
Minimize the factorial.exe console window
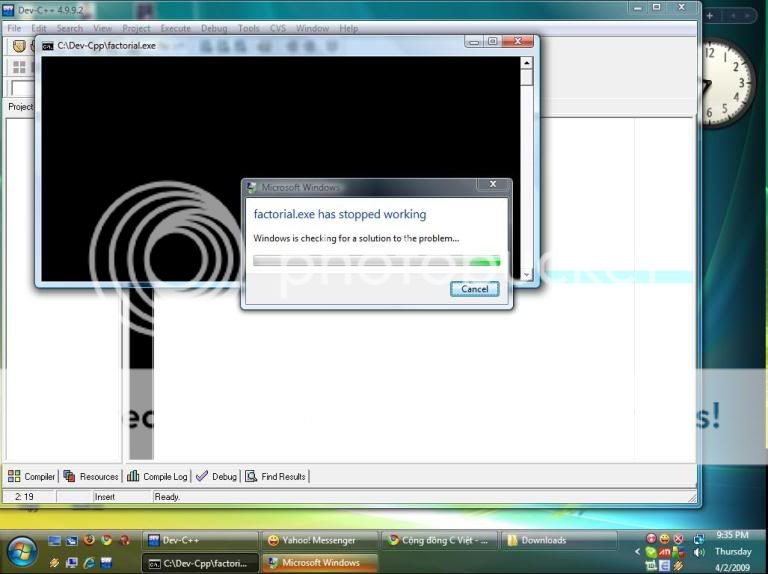[x=474, y=42]
